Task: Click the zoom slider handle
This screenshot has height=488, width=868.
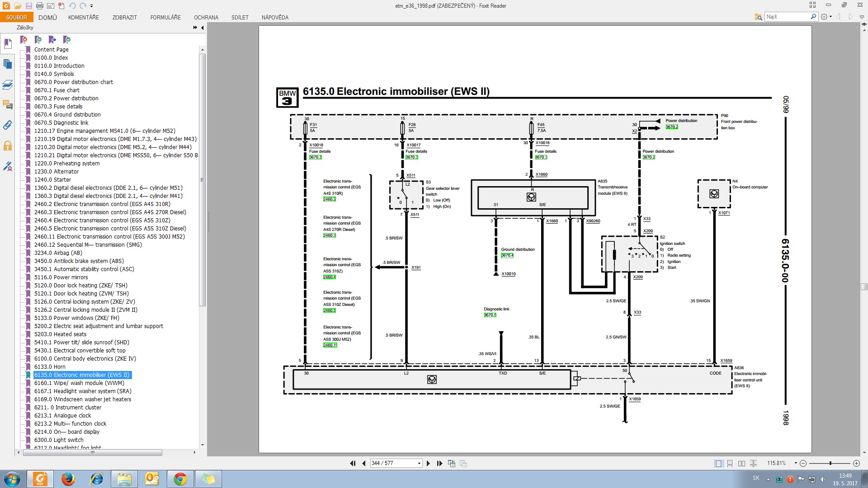Action: point(830,463)
